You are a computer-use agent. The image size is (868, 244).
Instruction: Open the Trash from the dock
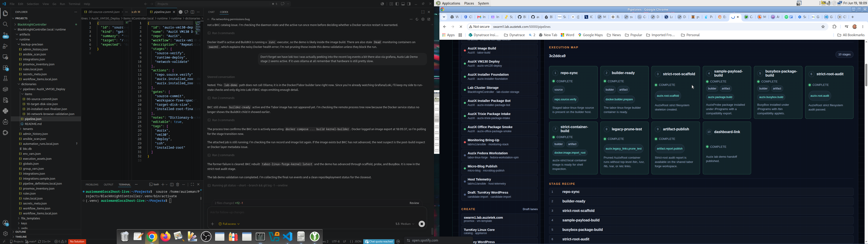click(125, 237)
